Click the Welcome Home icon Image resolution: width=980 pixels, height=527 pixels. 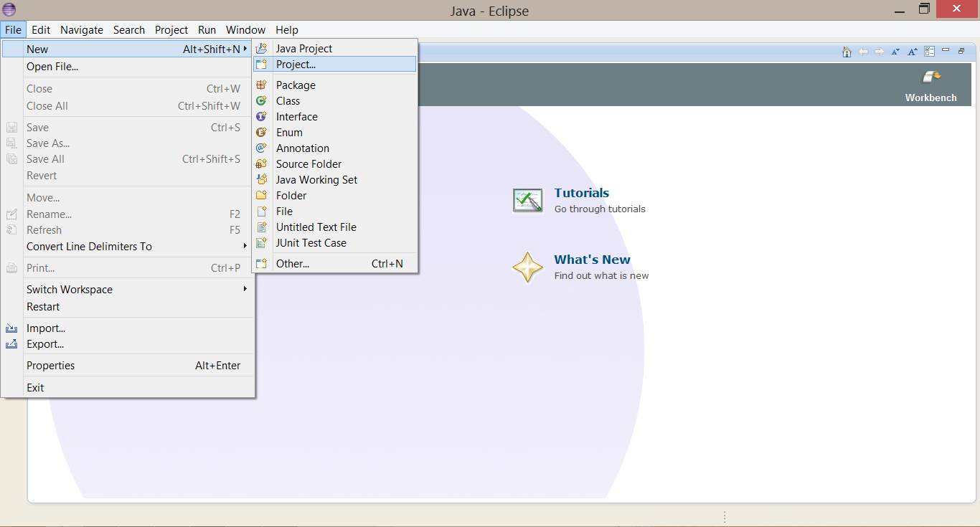(x=847, y=52)
